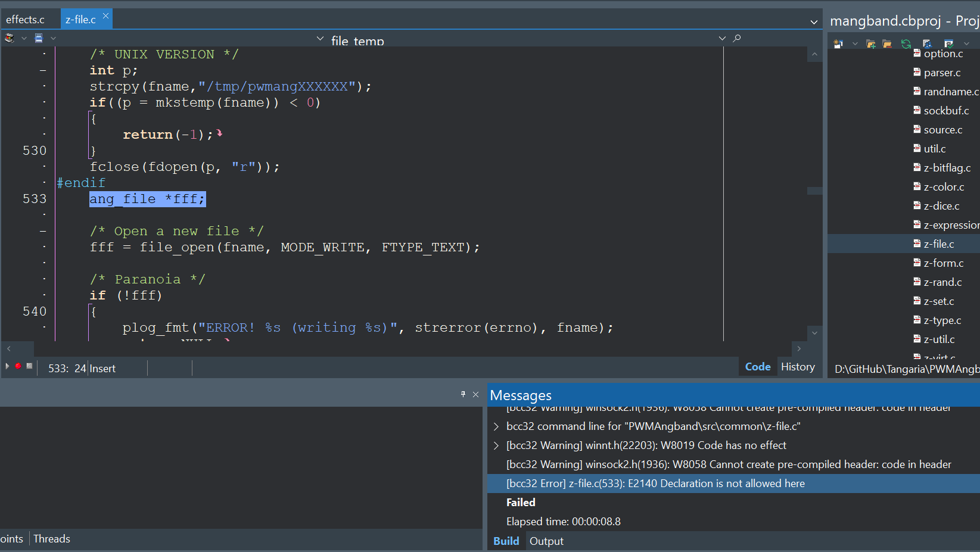
Task: Click the class browser icon in editor toolbar
Action: (8, 38)
